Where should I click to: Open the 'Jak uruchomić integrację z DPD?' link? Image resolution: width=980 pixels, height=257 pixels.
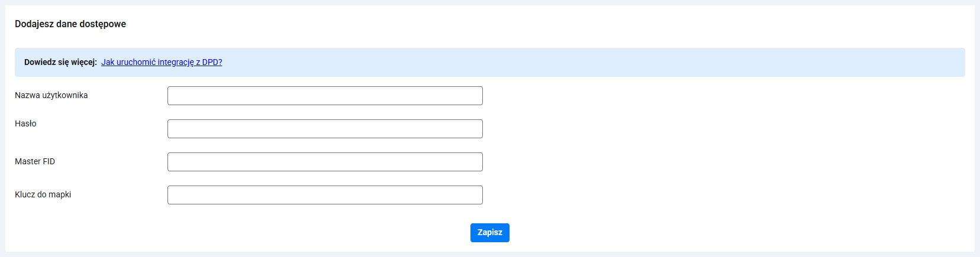coord(162,62)
